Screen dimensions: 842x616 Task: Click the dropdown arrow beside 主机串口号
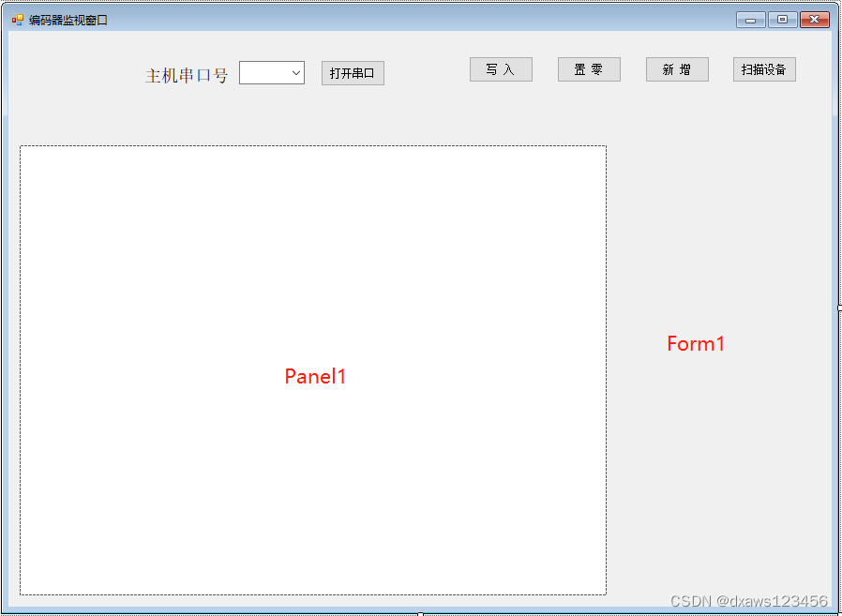[x=298, y=72]
